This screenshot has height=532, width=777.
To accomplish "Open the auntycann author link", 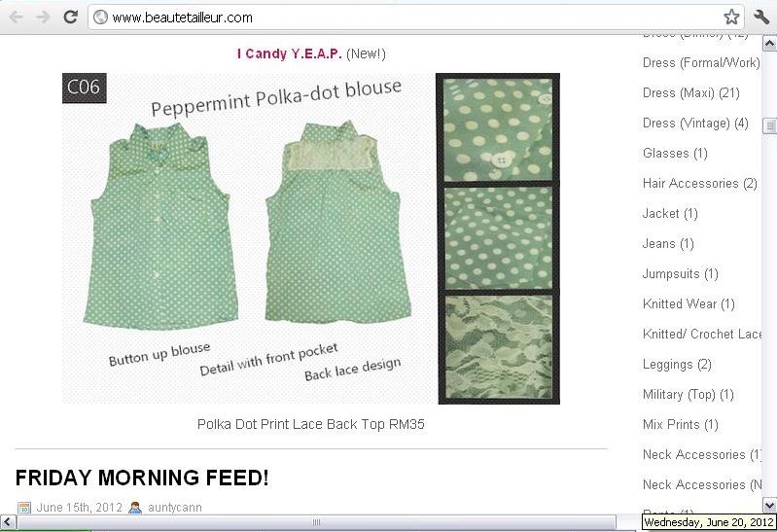I will tap(174, 508).
